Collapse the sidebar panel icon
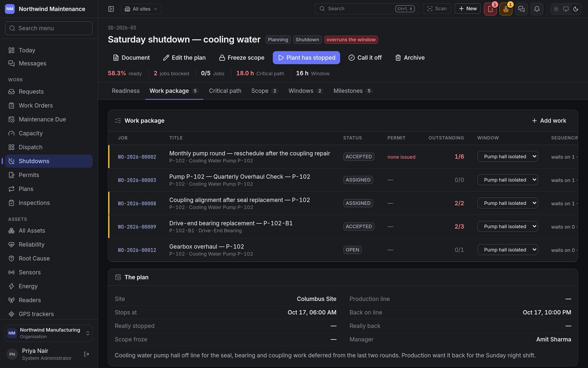The height and width of the screenshot is (368, 588). click(x=111, y=9)
